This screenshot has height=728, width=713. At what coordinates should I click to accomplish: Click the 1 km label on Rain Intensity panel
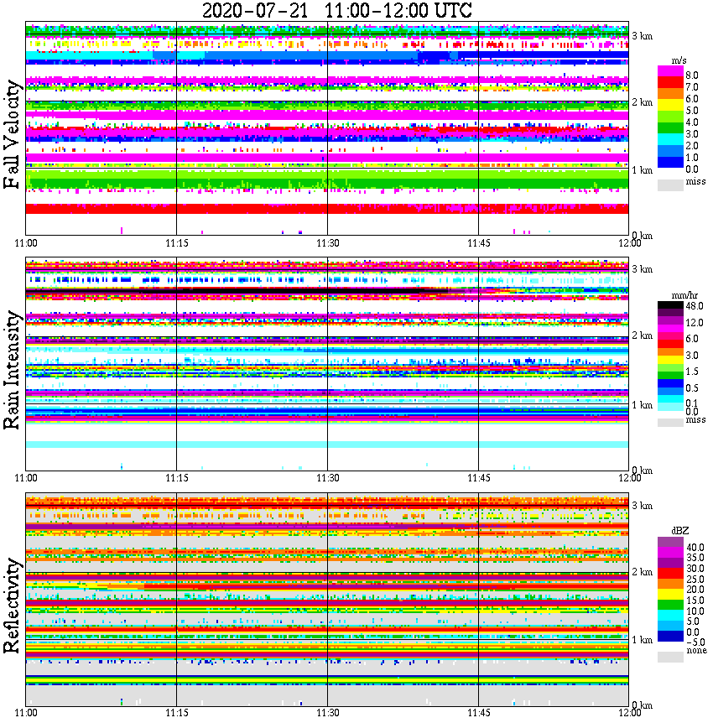coord(643,405)
